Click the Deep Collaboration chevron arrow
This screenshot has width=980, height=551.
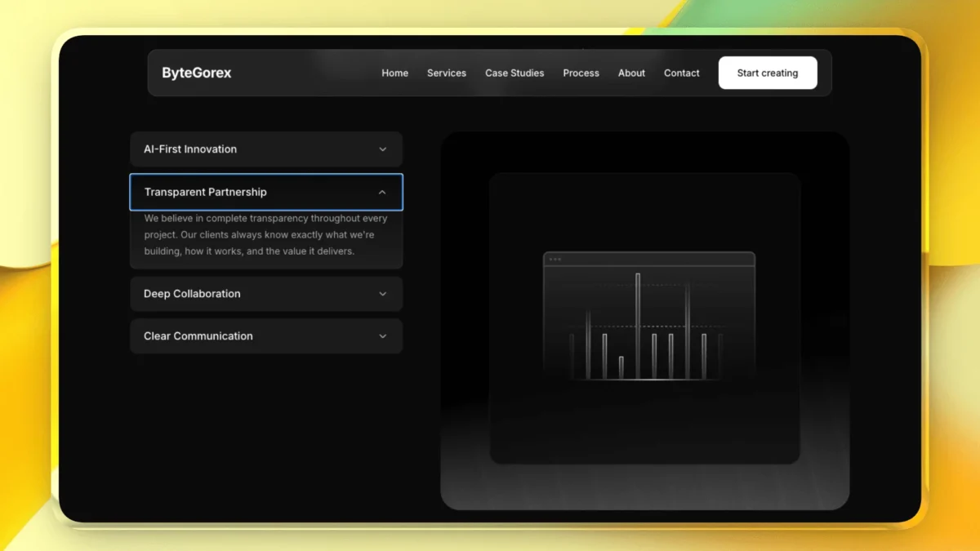[x=383, y=294]
